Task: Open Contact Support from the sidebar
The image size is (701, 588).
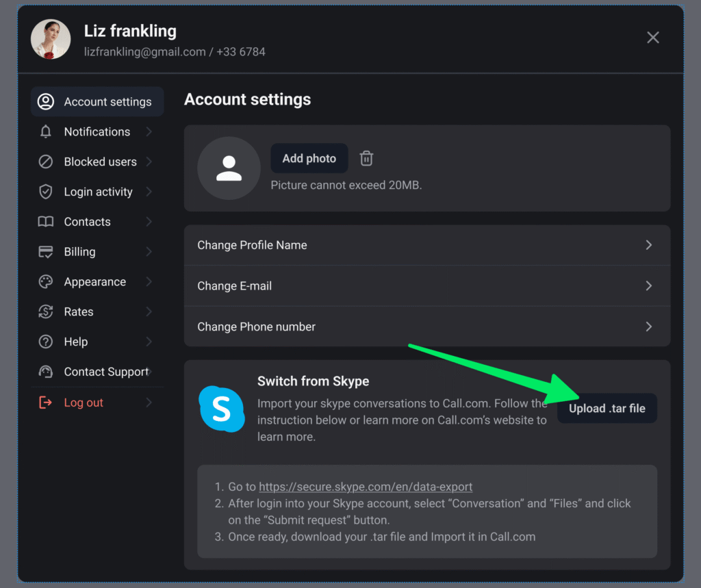Action: pyautogui.click(x=105, y=372)
